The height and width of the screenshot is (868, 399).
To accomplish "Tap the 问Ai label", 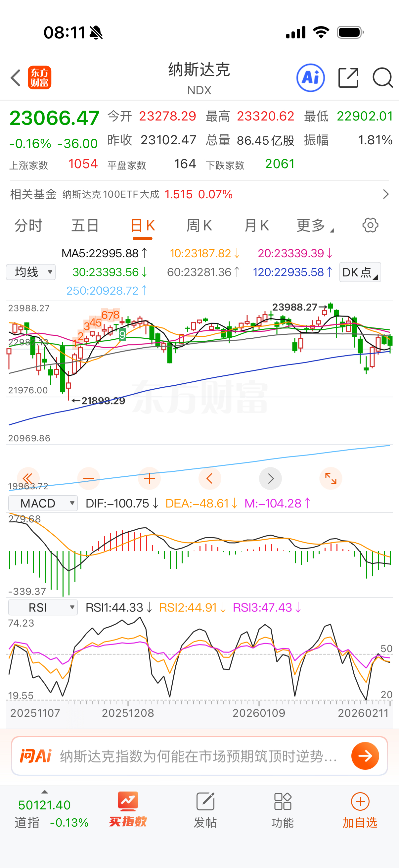I will (x=36, y=756).
